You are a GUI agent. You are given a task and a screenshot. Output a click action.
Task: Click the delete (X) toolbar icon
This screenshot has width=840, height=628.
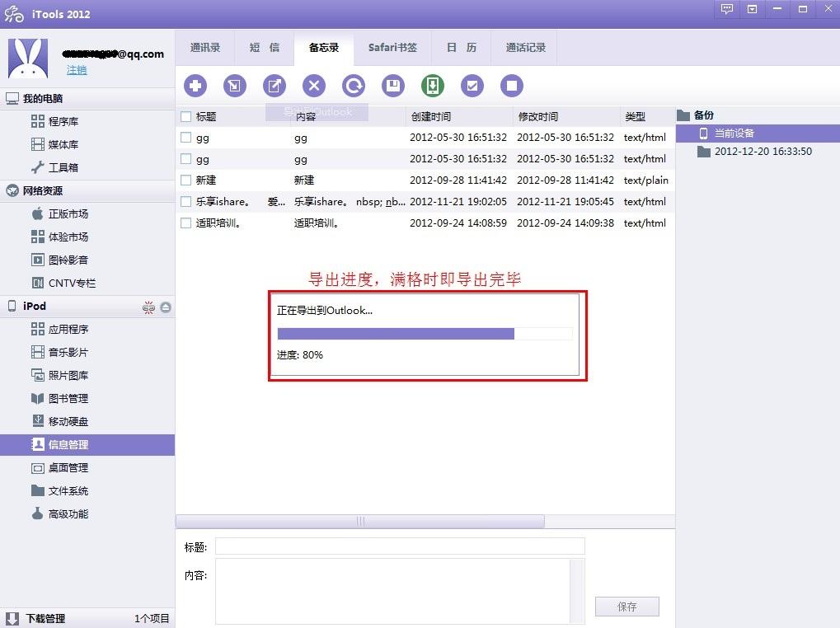click(314, 86)
